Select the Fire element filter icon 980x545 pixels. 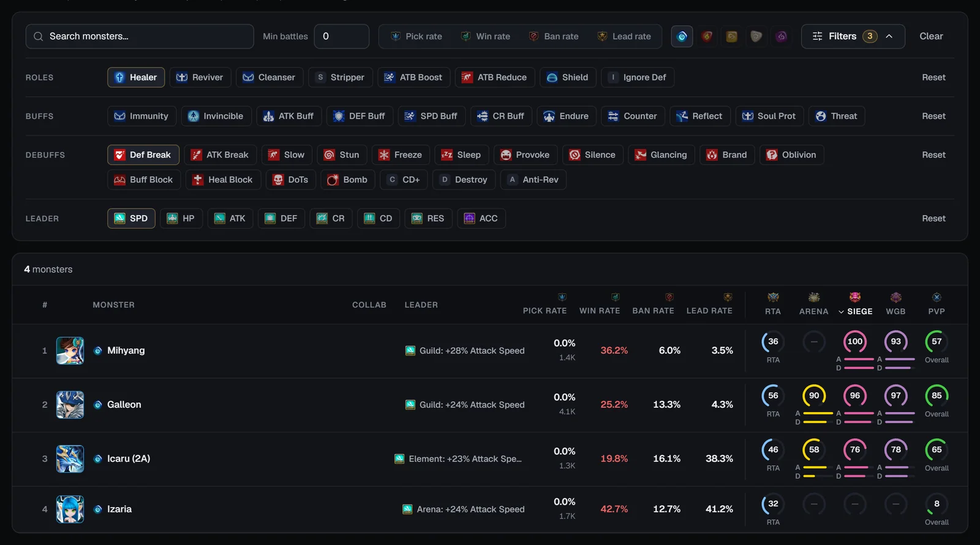(x=707, y=36)
